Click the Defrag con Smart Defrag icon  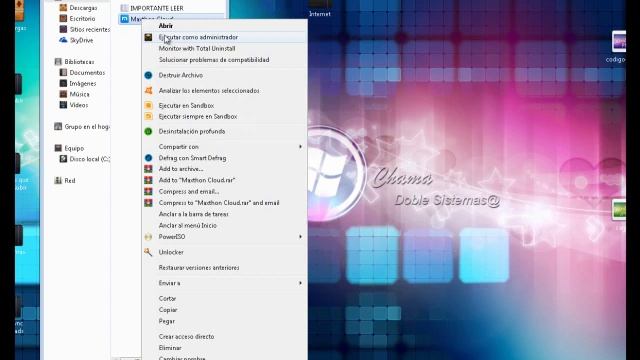[x=148, y=158]
